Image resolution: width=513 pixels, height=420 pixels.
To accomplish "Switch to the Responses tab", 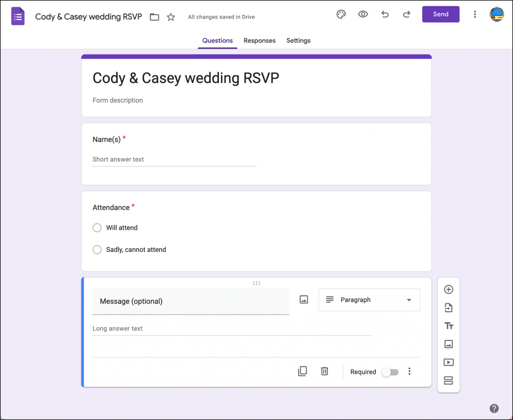I will pos(260,41).
